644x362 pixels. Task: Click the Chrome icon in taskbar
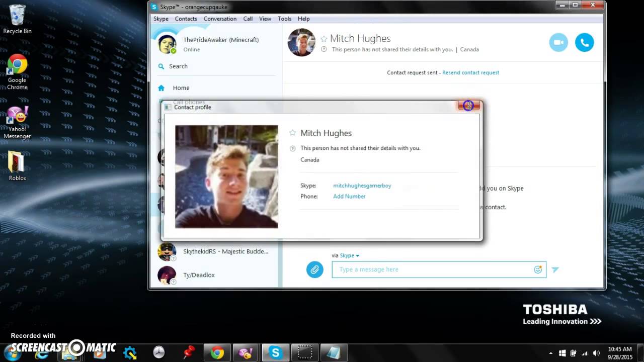(217, 353)
